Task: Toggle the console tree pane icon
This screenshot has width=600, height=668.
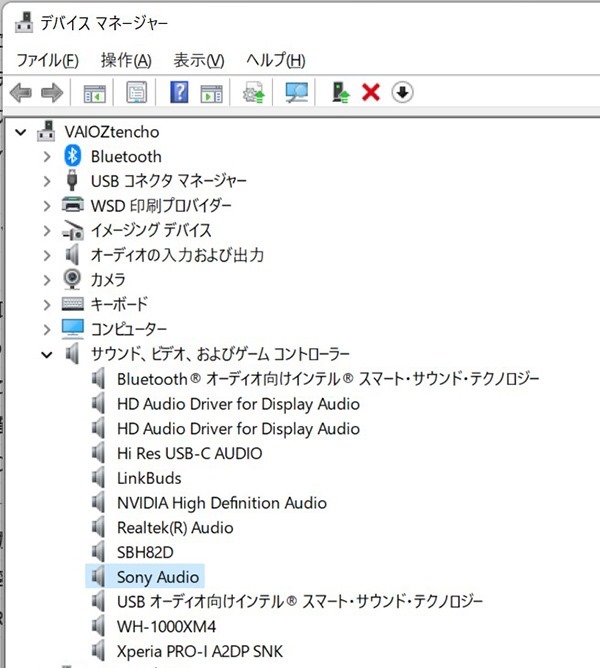Action: (x=94, y=92)
